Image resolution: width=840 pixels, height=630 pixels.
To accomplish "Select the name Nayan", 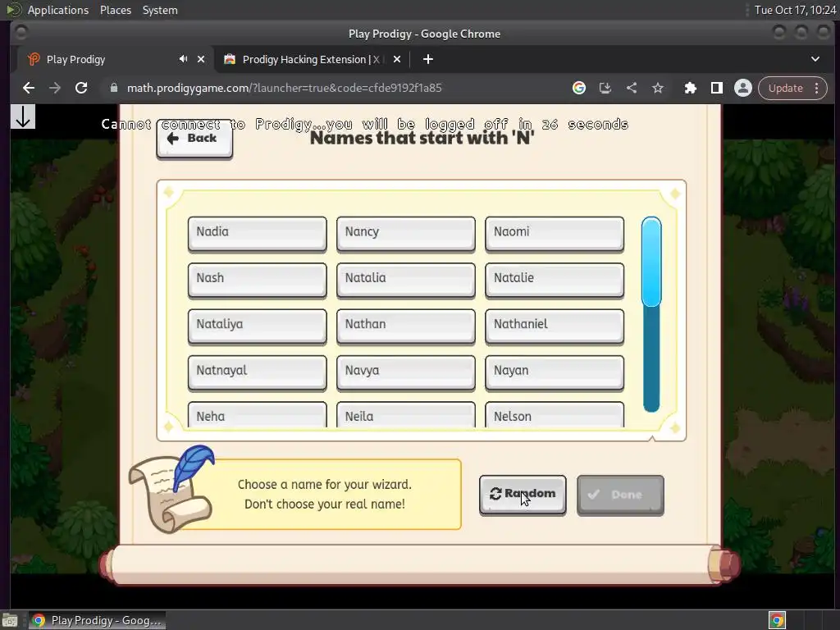I will coord(555,372).
